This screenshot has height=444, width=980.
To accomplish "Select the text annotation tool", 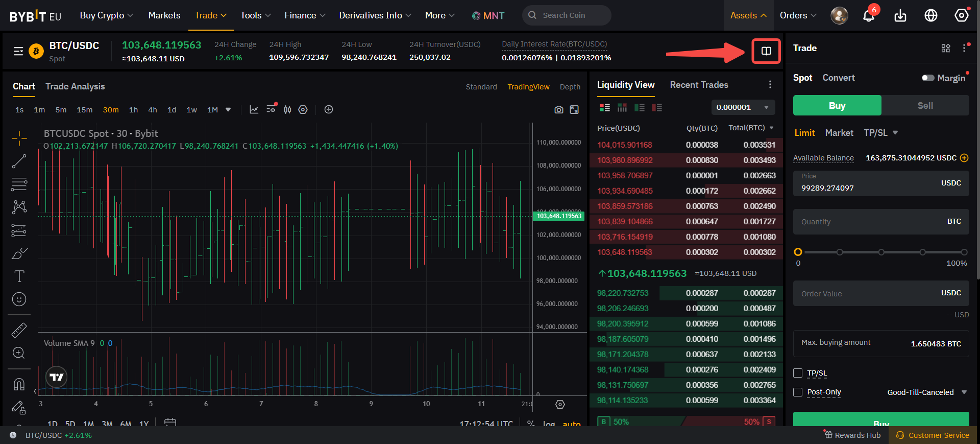I will coord(19,276).
